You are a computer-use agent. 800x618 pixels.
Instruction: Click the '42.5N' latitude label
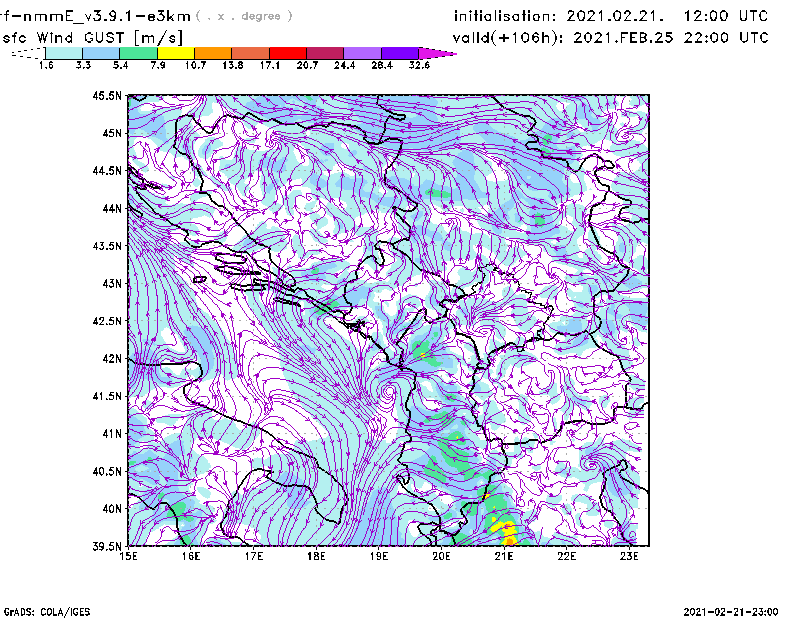pos(107,321)
